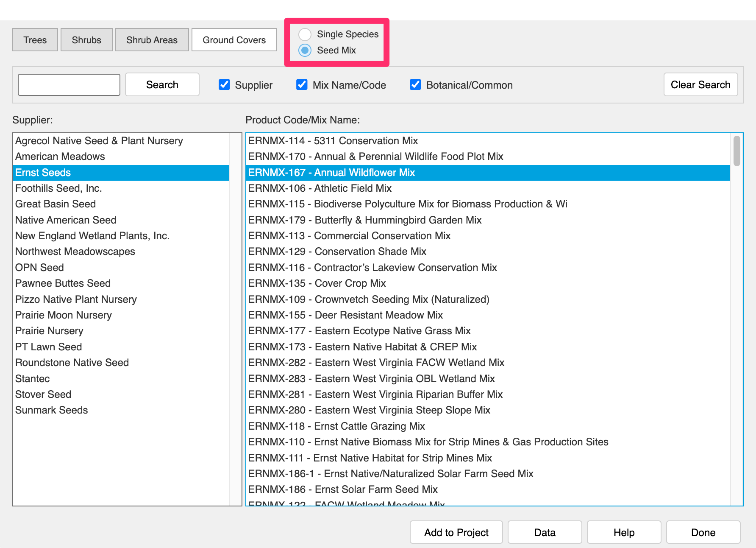Choose the Seed Mix radio option
The width and height of the screenshot is (756, 548).
[305, 50]
